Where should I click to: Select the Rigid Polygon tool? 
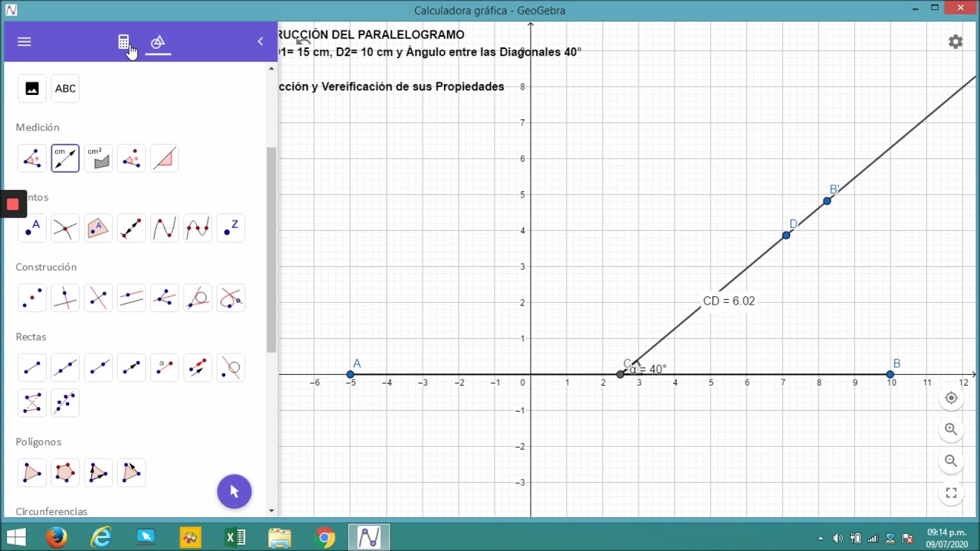[x=131, y=473]
